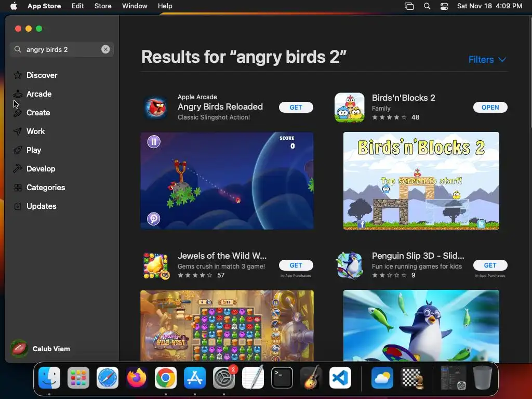532x399 pixels.
Task: Get Jewels of the Wild West
Action: coord(296,265)
